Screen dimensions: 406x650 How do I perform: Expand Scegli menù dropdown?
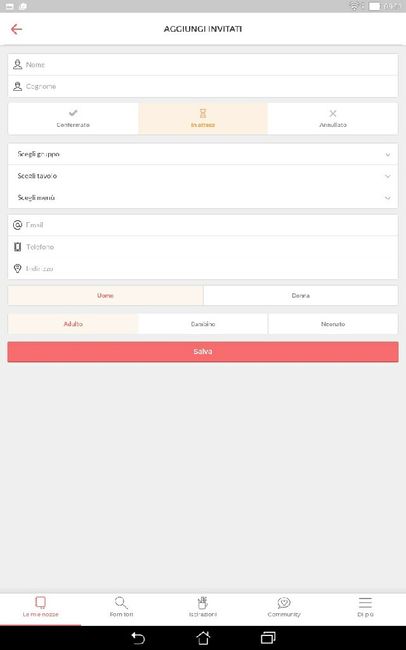203,198
